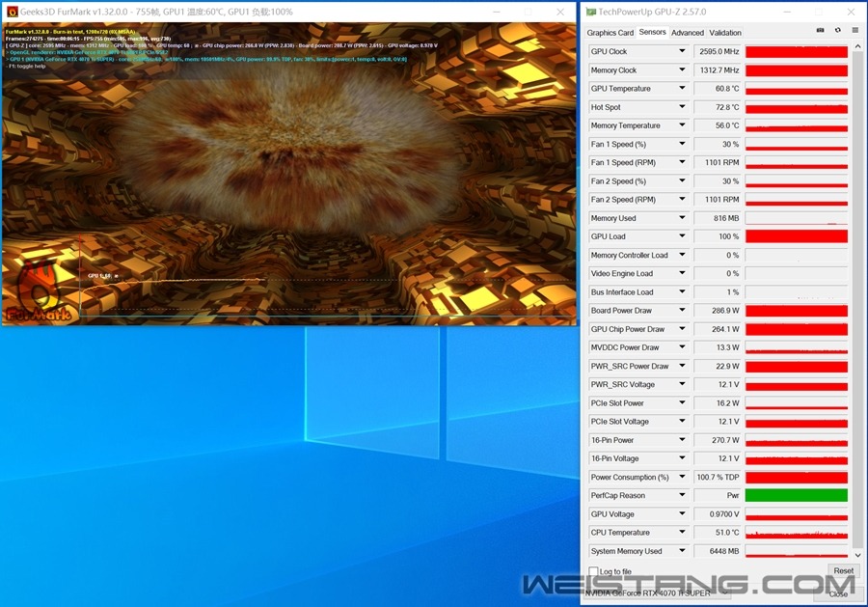868x607 pixels.
Task: Open the GPU Chip Power Draw dropdown
Action: [682, 329]
